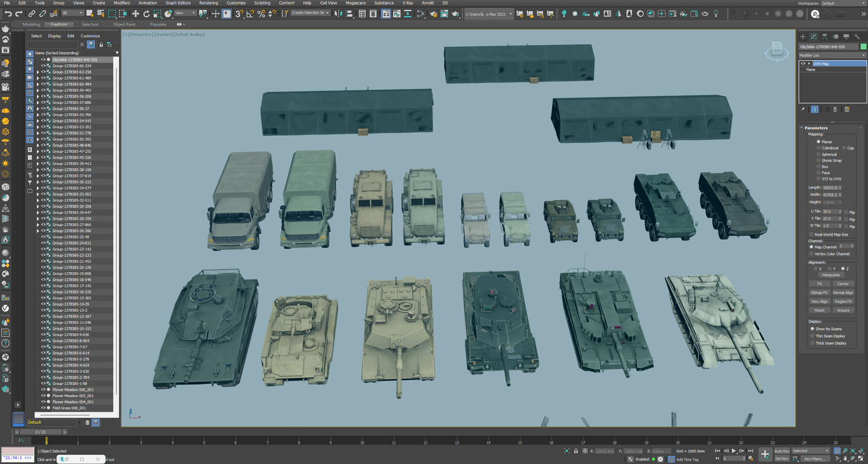The width and height of the screenshot is (868, 464).
Task: Open the Graph Editors menu
Action: coord(178,3)
